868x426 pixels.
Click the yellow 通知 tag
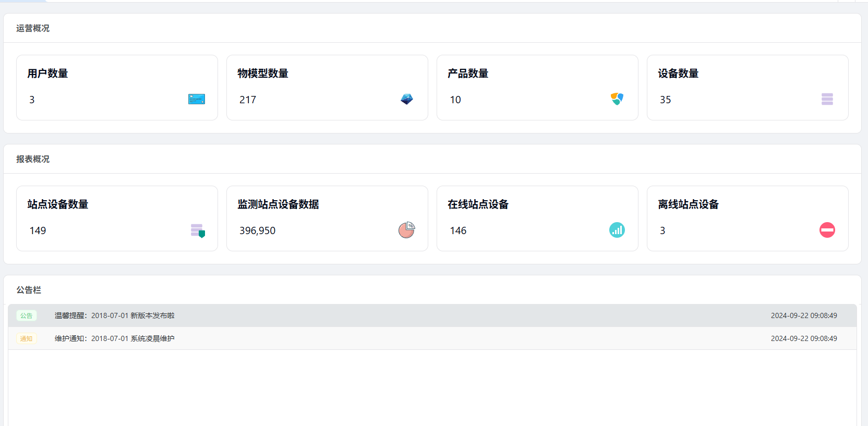[27, 338]
